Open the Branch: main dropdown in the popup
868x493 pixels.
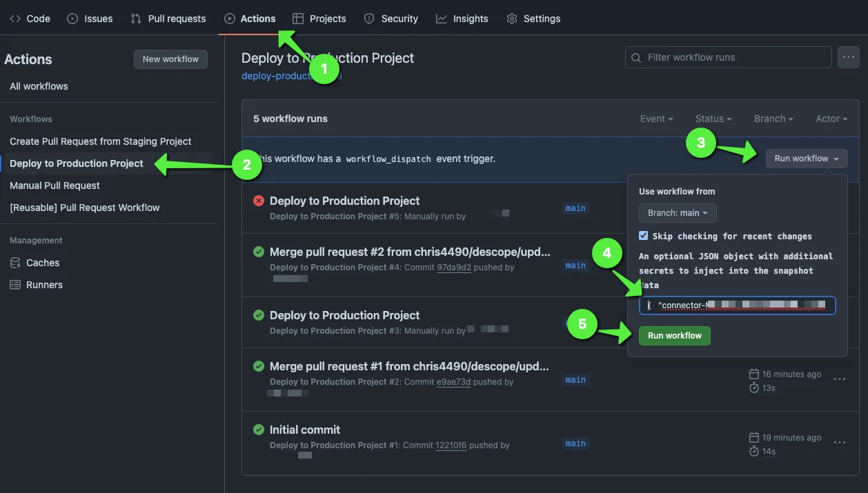click(x=677, y=213)
